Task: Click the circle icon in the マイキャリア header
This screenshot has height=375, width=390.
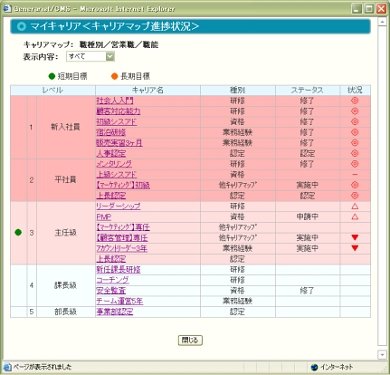Action: tap(21, 26)
